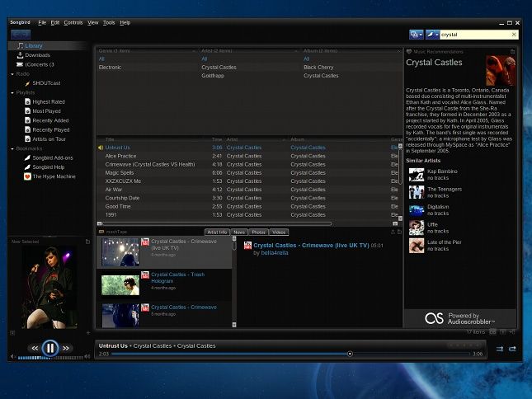Toggle repeat playback mode
The height and width of the screenshot is (399, 532).
click(512, 349)
